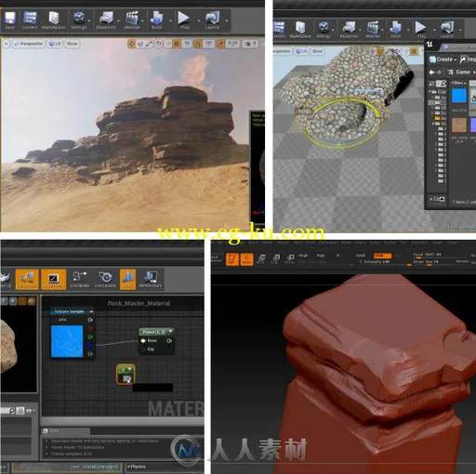Image resolution: width=476 pixels, height=474 pixels.
Task: Click back arrow in Content Browser
Action: click(x=431, y=72)
